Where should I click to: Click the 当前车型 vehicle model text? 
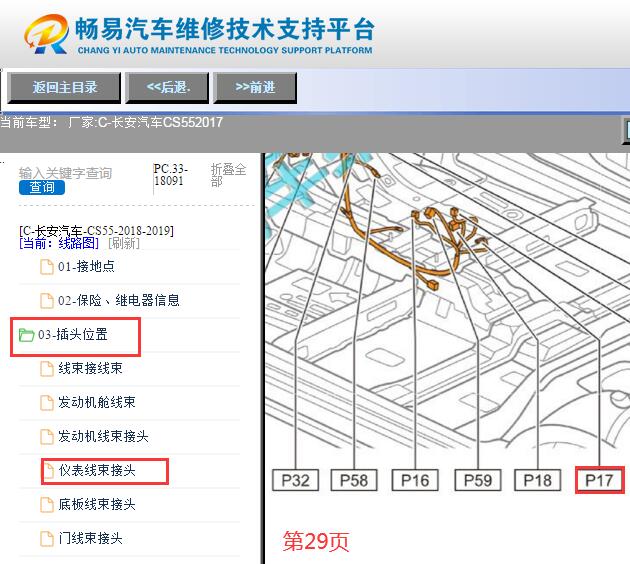click(x=111, y=122)
